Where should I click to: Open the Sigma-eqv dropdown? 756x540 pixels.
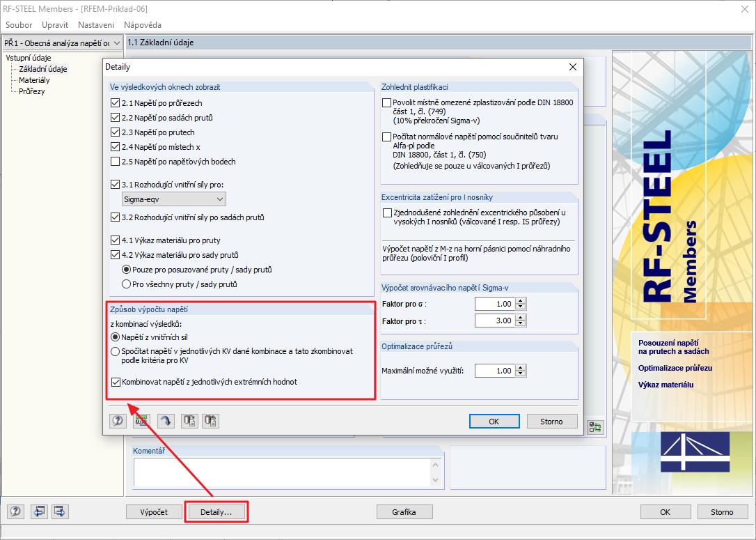pyautogui.click(x=173, y=199)
